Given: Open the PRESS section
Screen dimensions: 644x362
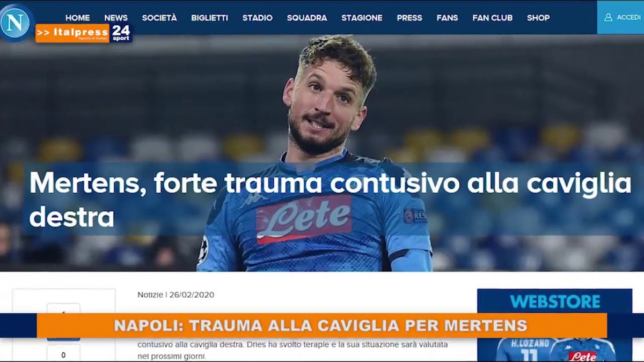Looking at the screenshot, I should pyautogui.click(x=409, y=18).
